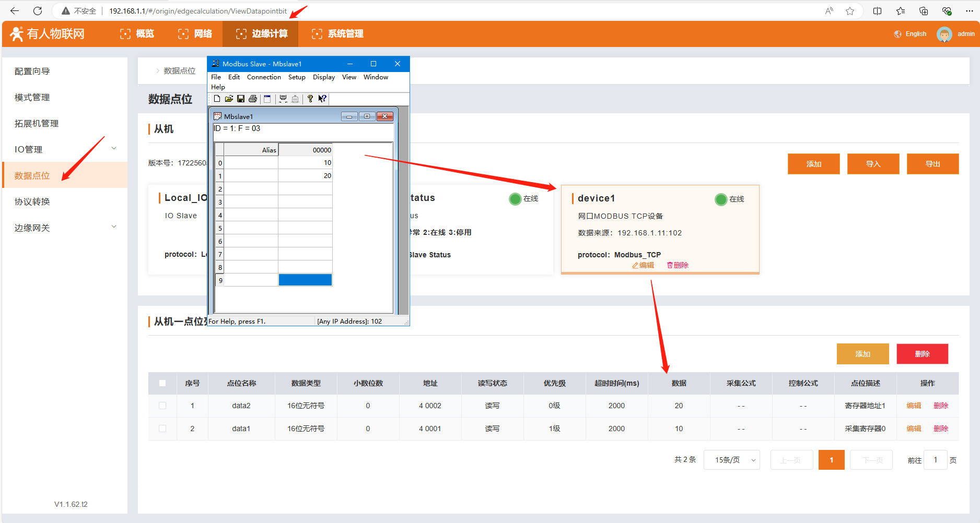This screenshot has width=980, height=523.
Task: Click the New document icon in Modbus Slave
Action: click(217, 99)
